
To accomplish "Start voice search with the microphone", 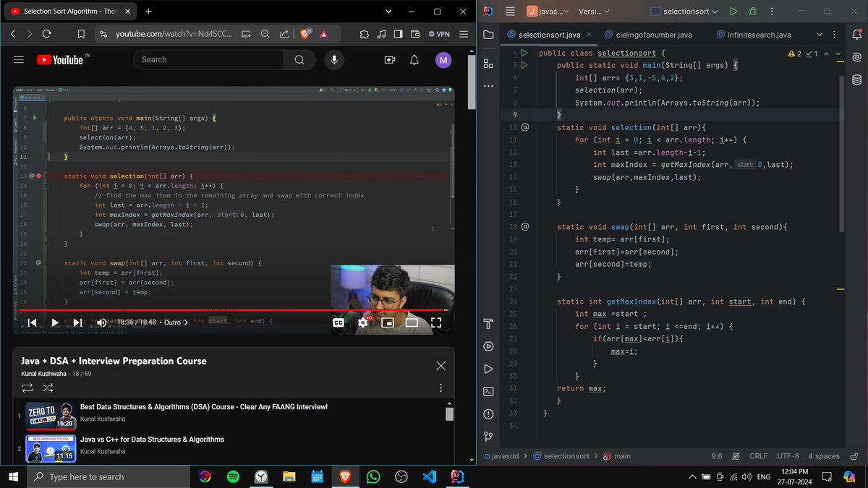I will click(334, 60).
